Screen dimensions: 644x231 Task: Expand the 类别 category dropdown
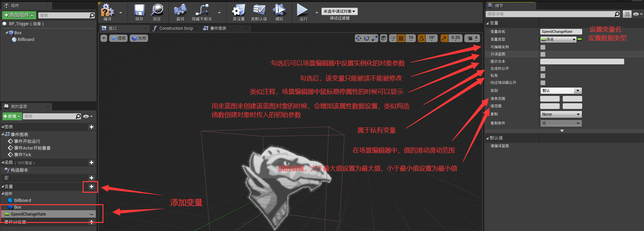[x=561, y=91]
